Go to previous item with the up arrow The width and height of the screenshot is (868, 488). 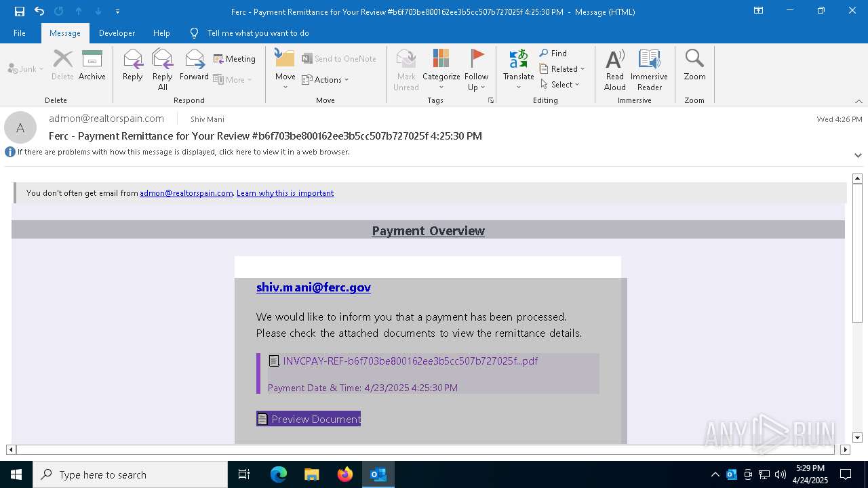click(x=79, y=12)
